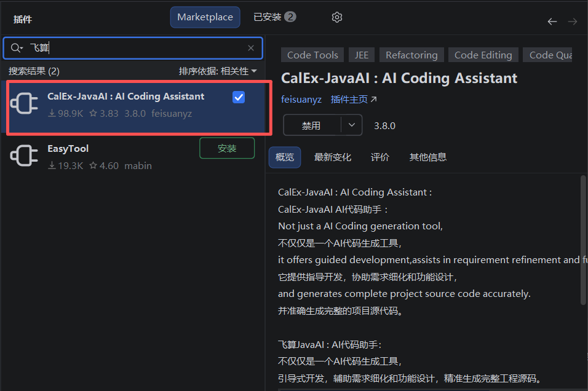Click the 3.8.0 version beside 禁用
The width and height of the screenshot is (588, 391).
tap(384, 125)
